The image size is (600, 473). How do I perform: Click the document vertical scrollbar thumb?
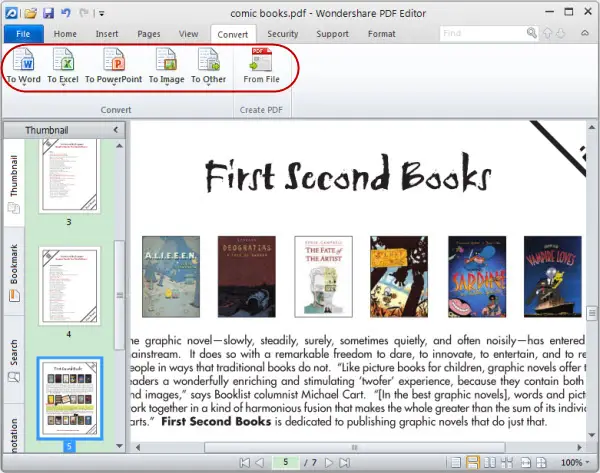pos(592,313)
